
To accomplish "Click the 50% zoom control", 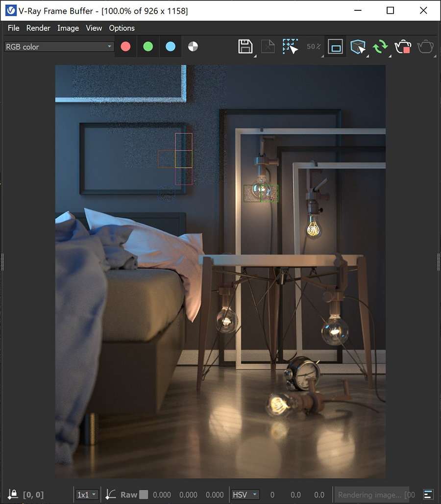I will click(x=313, y=46).
